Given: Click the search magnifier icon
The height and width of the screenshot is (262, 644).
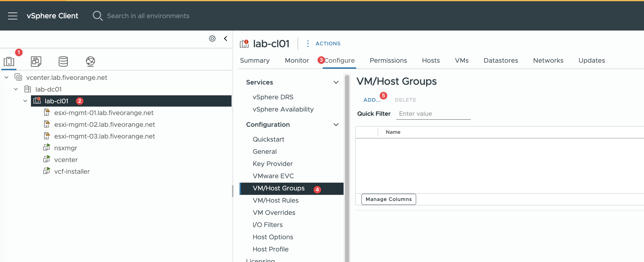Looking at the screenshot, I should [97, 16].
